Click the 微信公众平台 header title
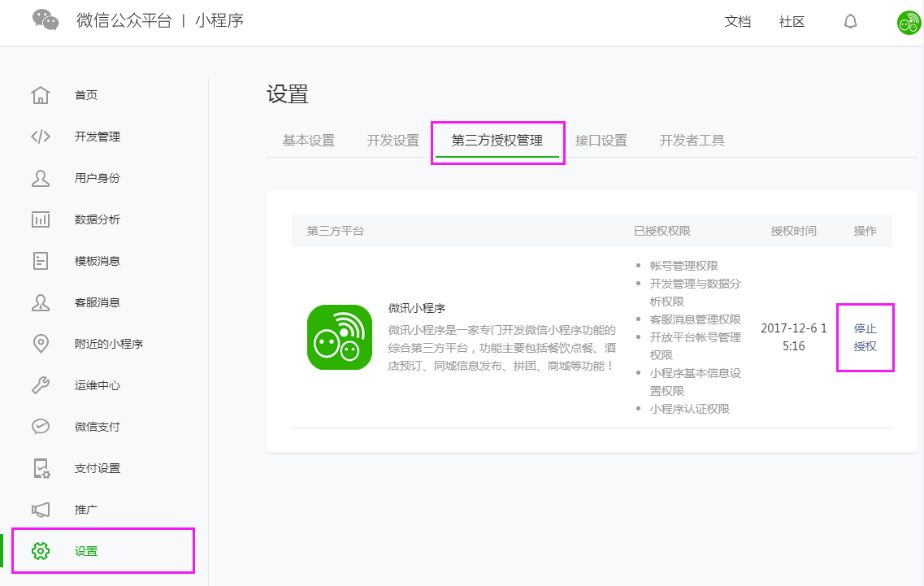 (x=124, y=20)
